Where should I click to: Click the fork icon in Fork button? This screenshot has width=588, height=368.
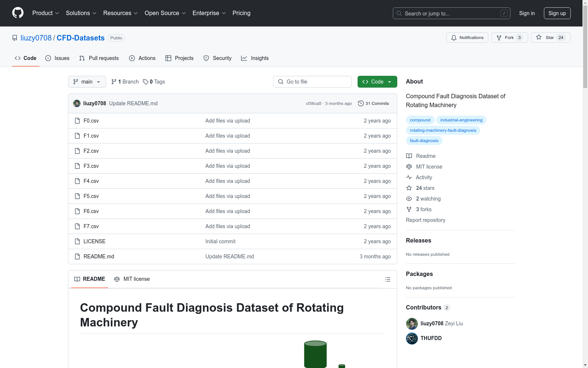point(499,38)
